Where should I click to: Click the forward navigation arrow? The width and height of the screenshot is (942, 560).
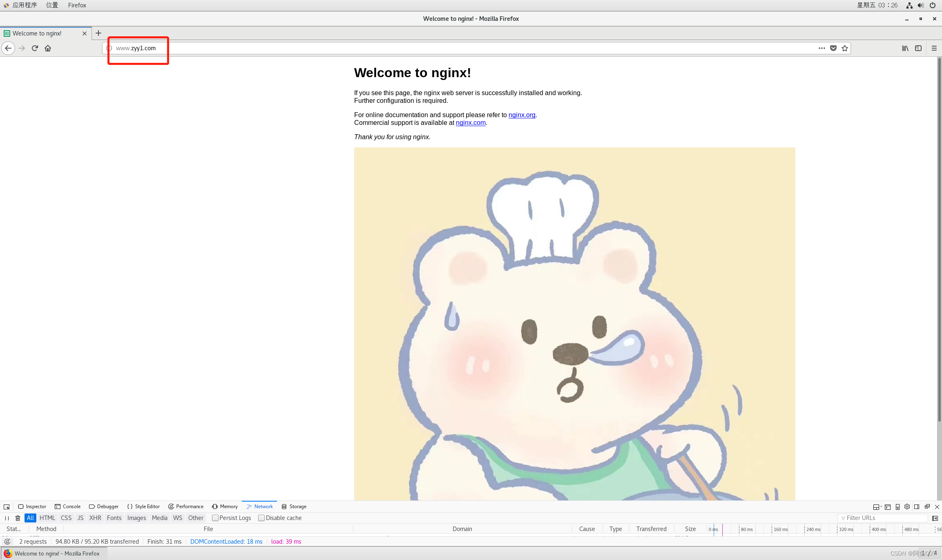22,48
